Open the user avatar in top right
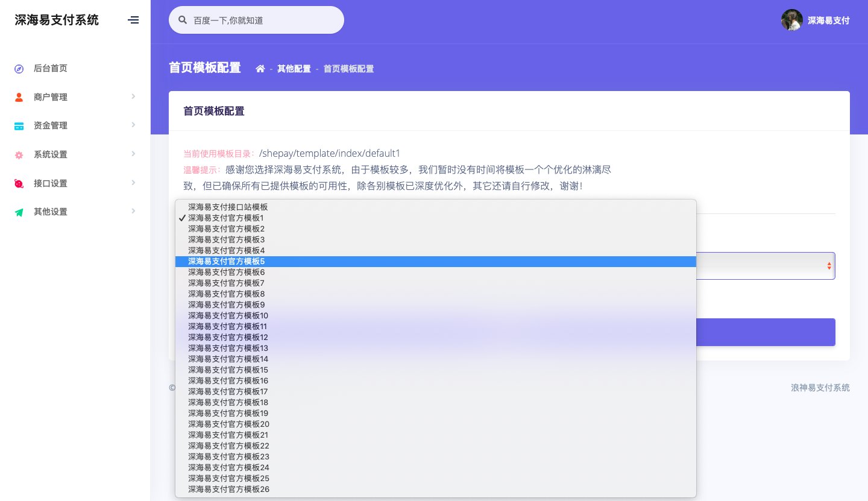 pos(791,20)
